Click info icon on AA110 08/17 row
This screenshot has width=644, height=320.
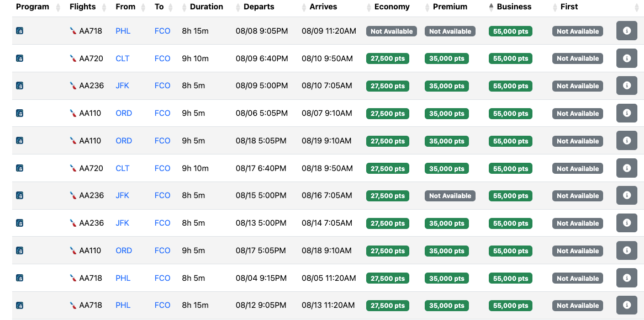[627, 250]
